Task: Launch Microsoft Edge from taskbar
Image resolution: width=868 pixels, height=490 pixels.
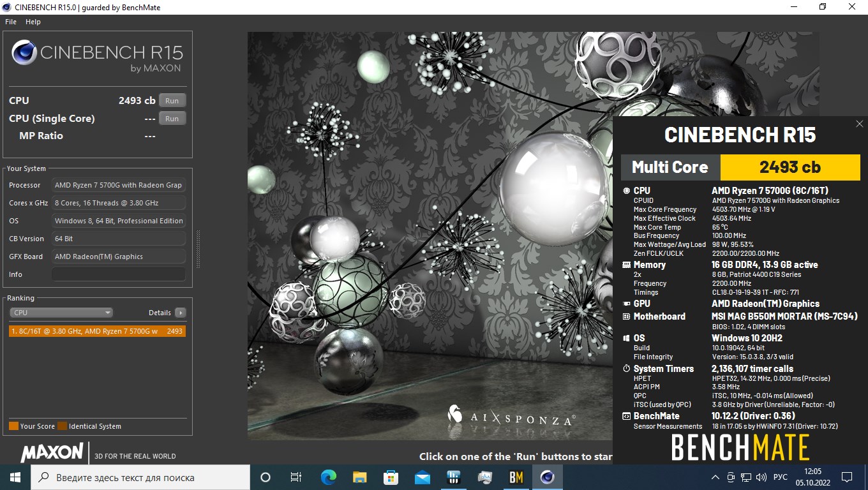Action: pos(328,477)
